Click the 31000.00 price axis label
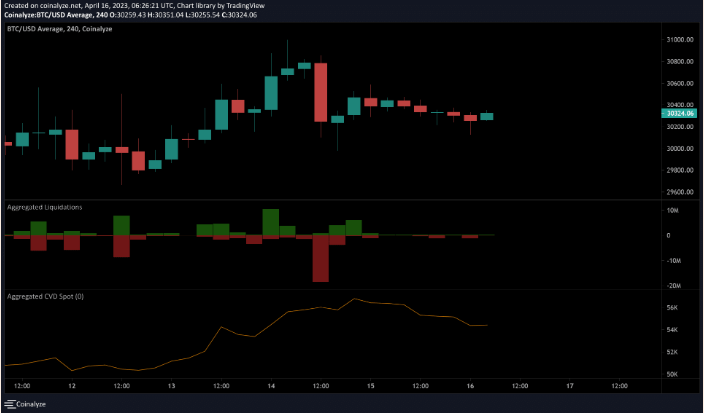Image resolution: width=704 pixels, height=413 pixels. click(x=680, y=40)
